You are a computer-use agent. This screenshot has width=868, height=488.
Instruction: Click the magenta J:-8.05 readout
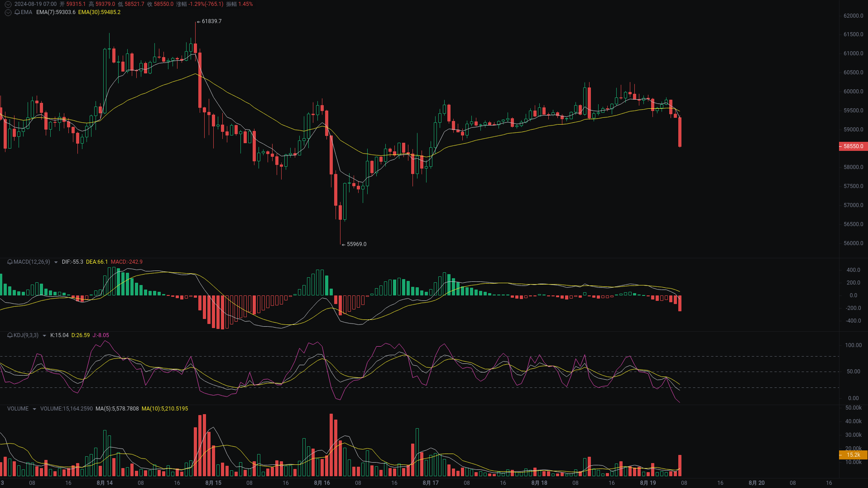click(x=101, y=335)
